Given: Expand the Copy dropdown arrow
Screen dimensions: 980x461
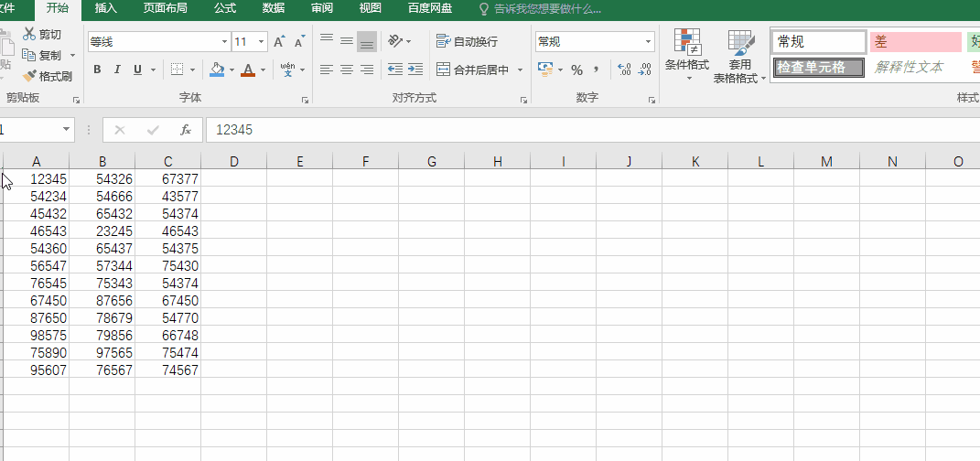Looking at the screenshot, I should tap(72, 56).
